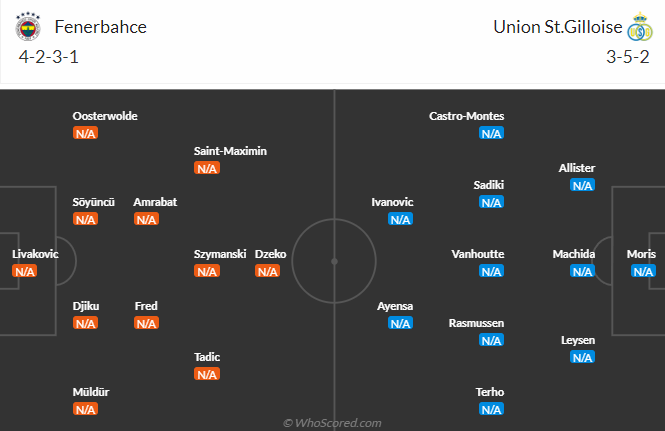The height and width of the screenshot is (431, 665).
Task: Select player Ivanovic on the pitch
Action: (392, 202)
